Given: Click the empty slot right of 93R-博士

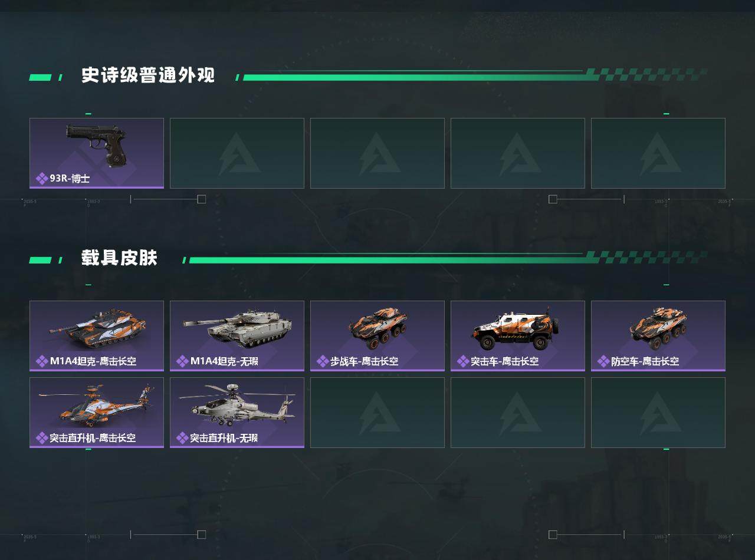Looking at the screenshot, I should (237, 153).
